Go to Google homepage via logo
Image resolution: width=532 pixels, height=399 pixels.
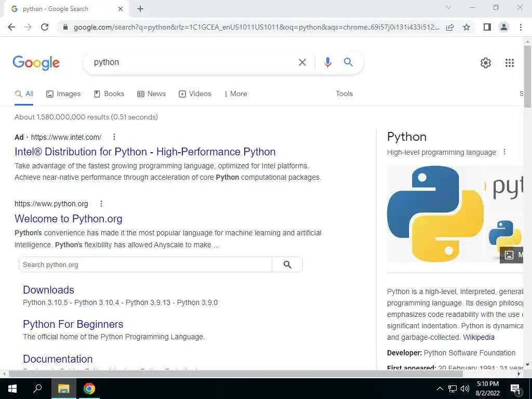coord(36,63)
